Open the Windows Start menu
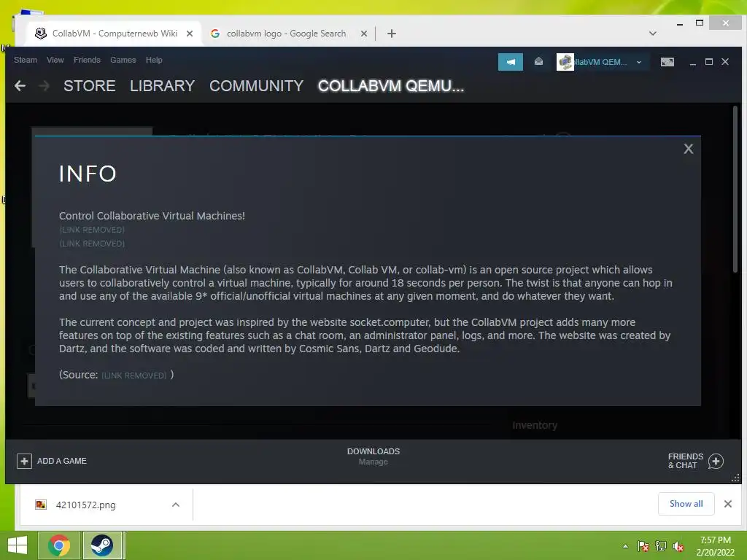This screenshot has width=747, height=560. pyautogui.click(x=18, y=545)
